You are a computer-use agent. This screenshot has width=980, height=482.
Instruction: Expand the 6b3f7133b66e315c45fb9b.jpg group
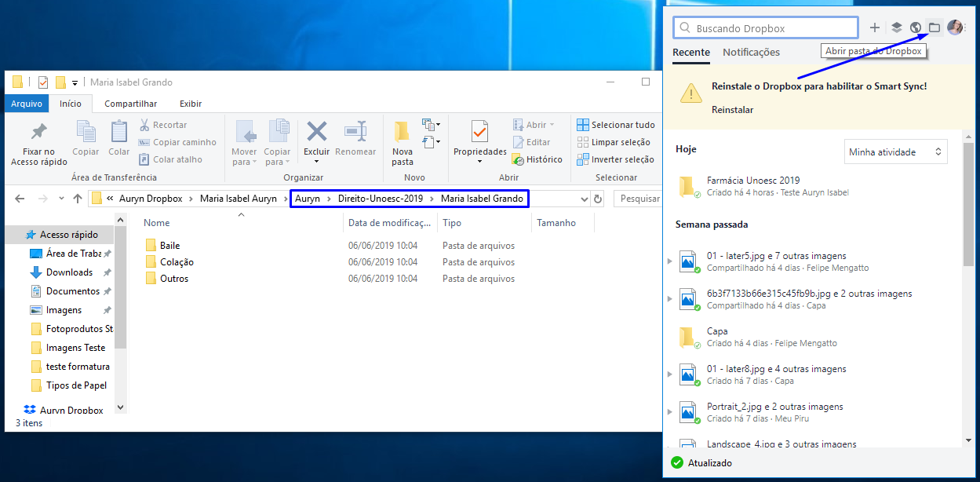[x=669, y=298]
